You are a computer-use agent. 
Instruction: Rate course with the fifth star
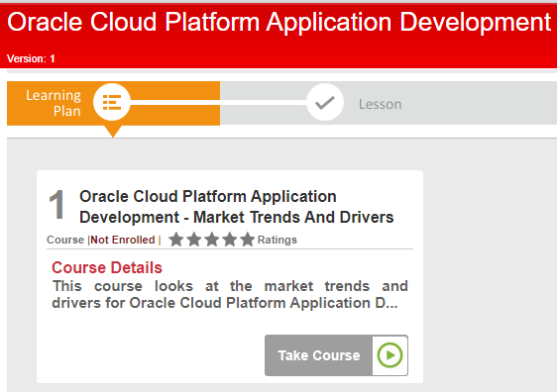(247, 240)
